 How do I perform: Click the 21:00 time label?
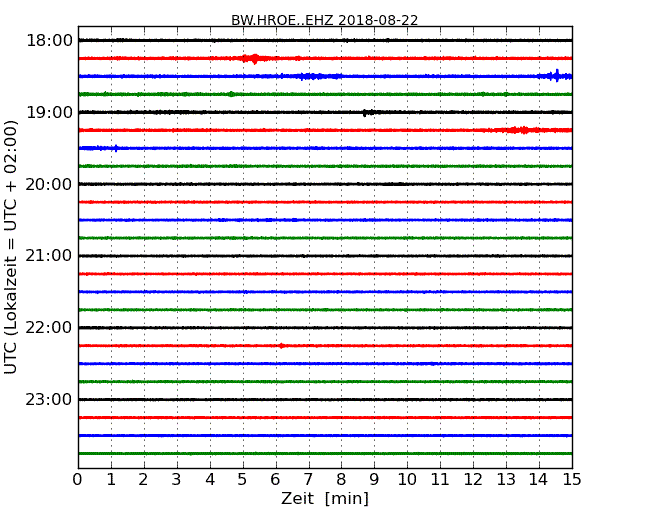point(49,256)
